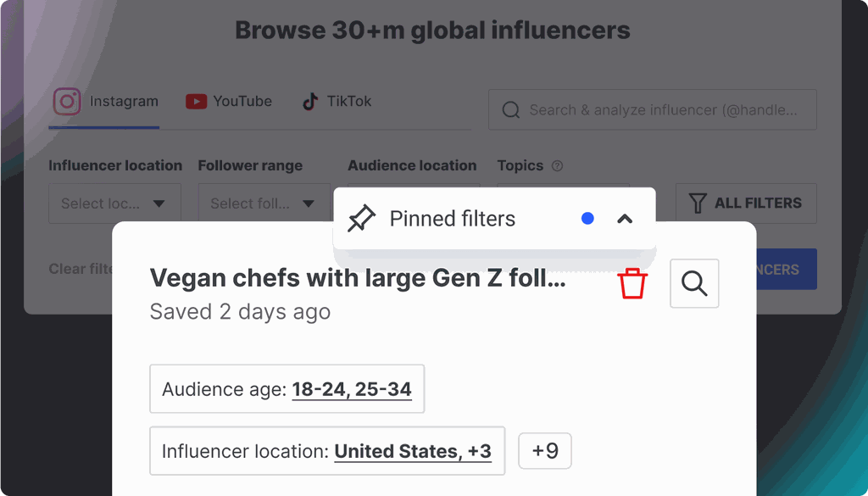
Task: Open the Follower range dropdown
Action: 264,203
